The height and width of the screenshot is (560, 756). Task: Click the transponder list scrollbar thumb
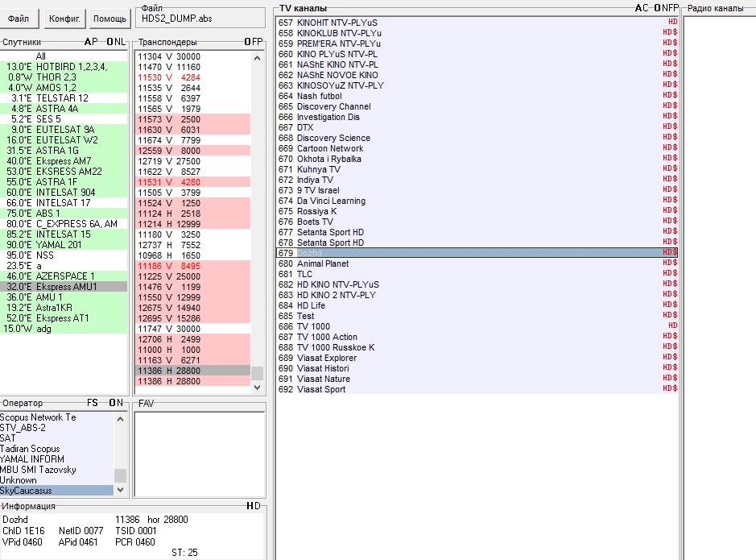tap(257, 373)
